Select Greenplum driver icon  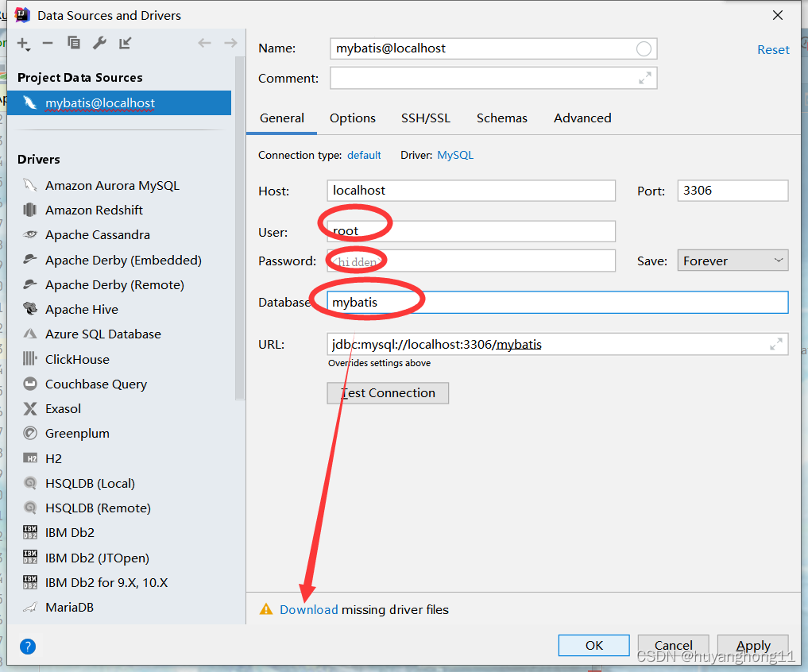click(x=30, y=434)
